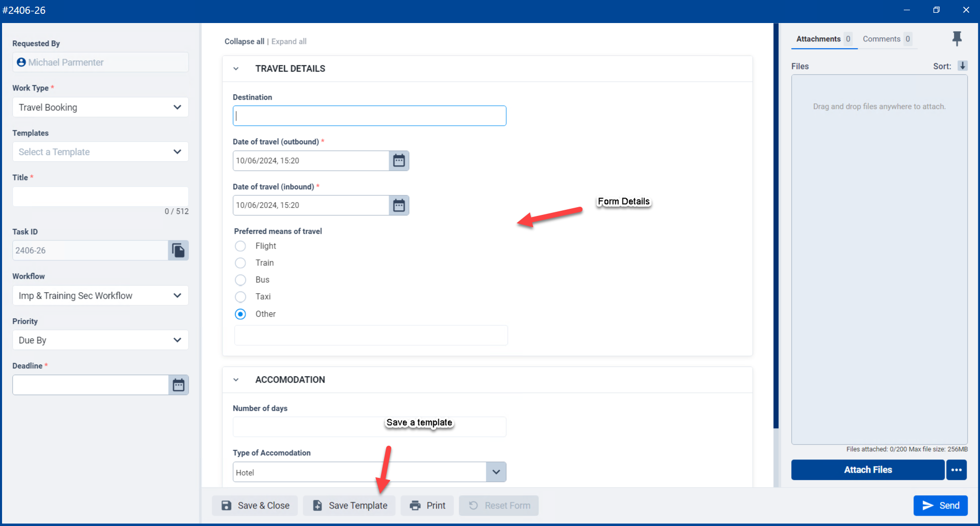Click the Attach Files button
The height and width of the screenshot is (526, 980).
[x=867, y=470]
